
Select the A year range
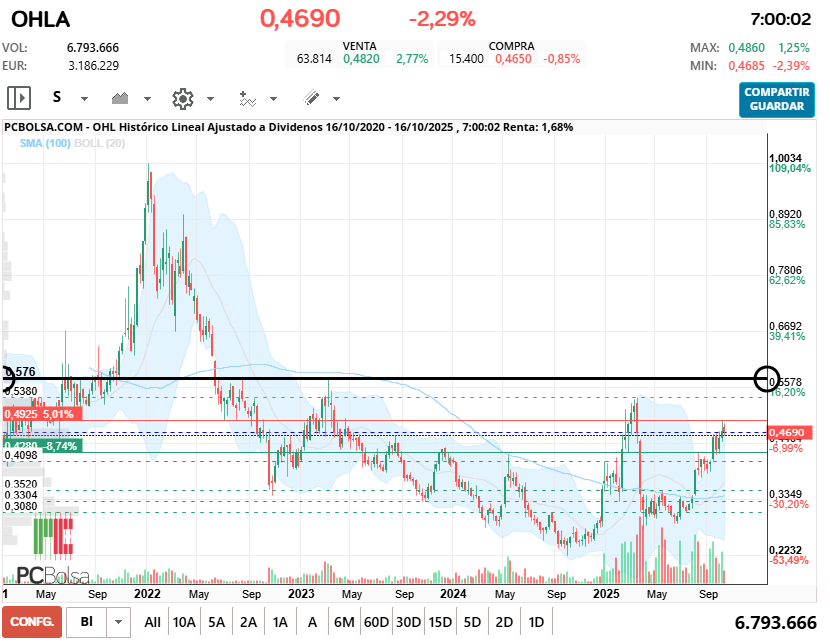[x=312, y=622]
